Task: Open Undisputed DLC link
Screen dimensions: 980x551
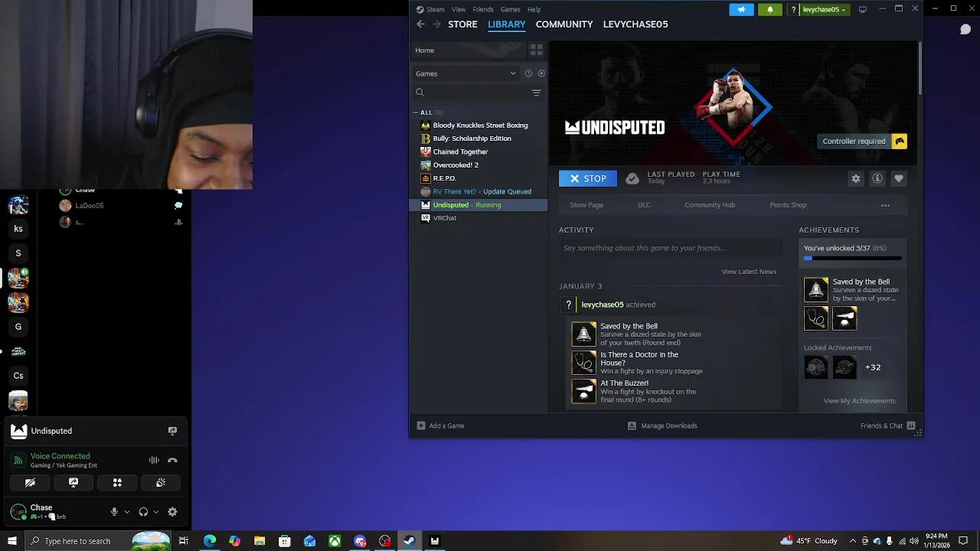Action: pyautogui.click(x=644, y=205)
